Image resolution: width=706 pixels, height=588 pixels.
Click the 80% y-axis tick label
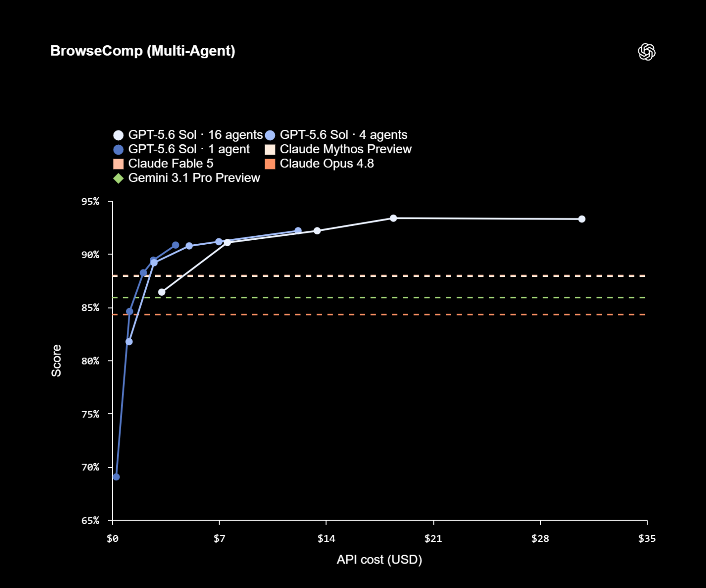pyautogui.click(x=91, y=361)
